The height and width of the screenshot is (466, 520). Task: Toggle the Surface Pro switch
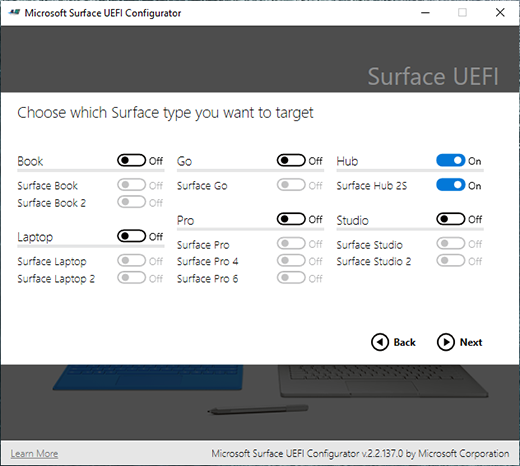coord(291,243)
